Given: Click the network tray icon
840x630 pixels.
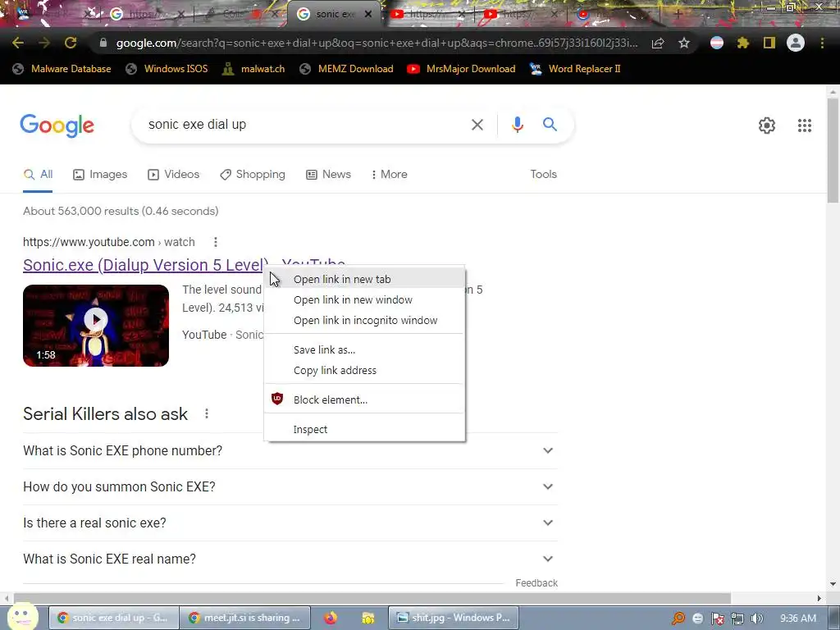Looking at the screenshot, I should pos(737,619).
